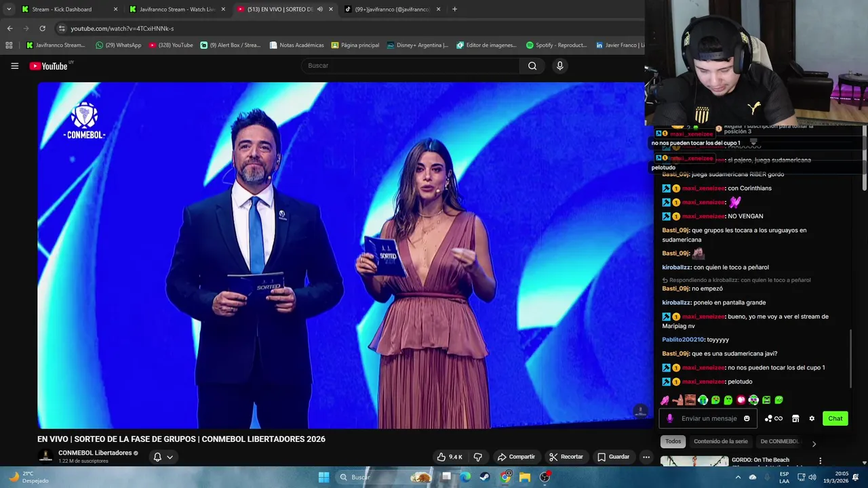The height and width of the screenshot is (488, 868).
Task: Go to YouTube home via logo
Action: [49, 66]
